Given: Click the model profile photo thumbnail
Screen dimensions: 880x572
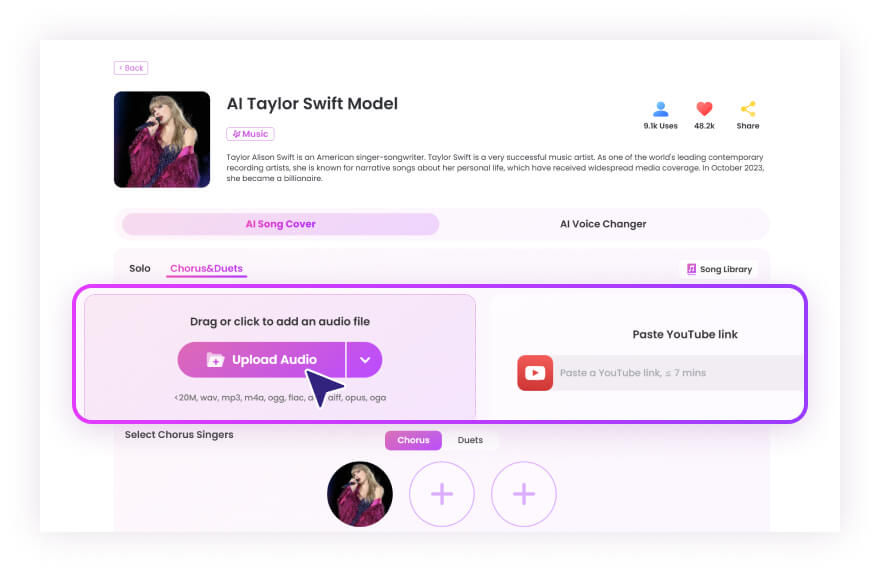Looking at the screenshot, I should pyautogui.click(x=162, y=140).
